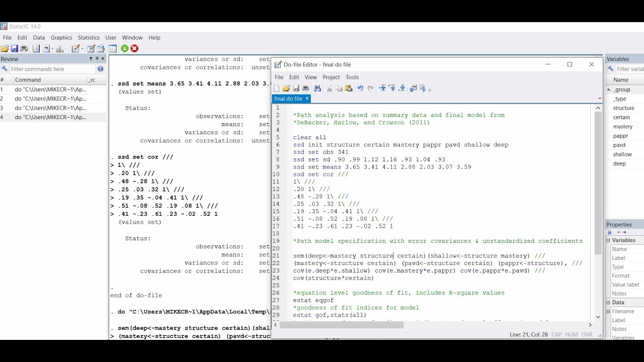The image size is (644, 362).
Task: Click the Find binoculars icon
Action: 317,88
